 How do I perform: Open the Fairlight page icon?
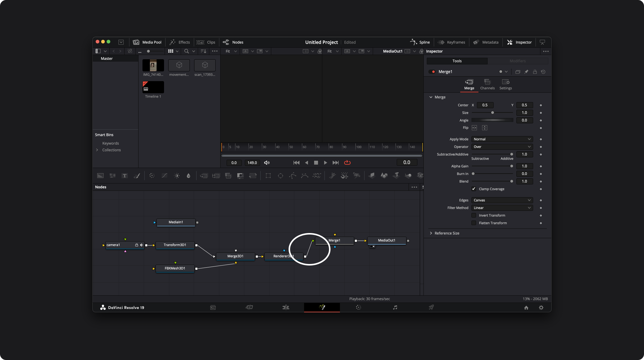[x=395, y=307]
